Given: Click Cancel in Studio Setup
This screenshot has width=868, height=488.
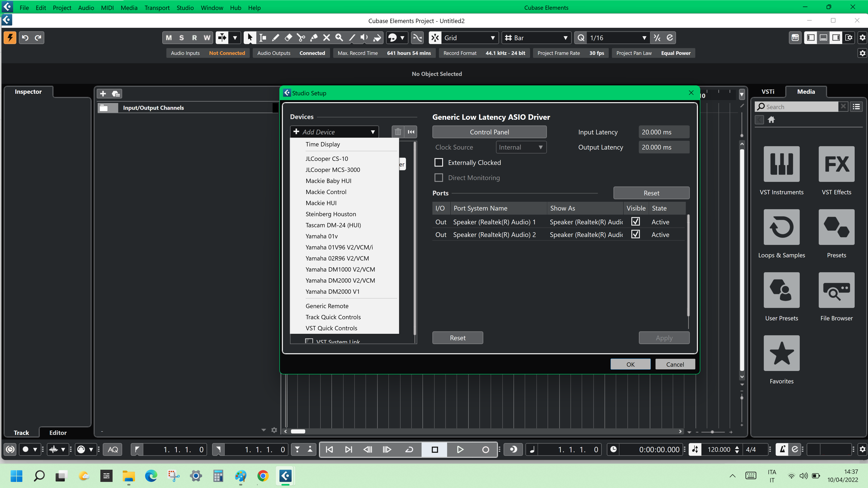Looking at the screenshot, I should tap(675, 364).
